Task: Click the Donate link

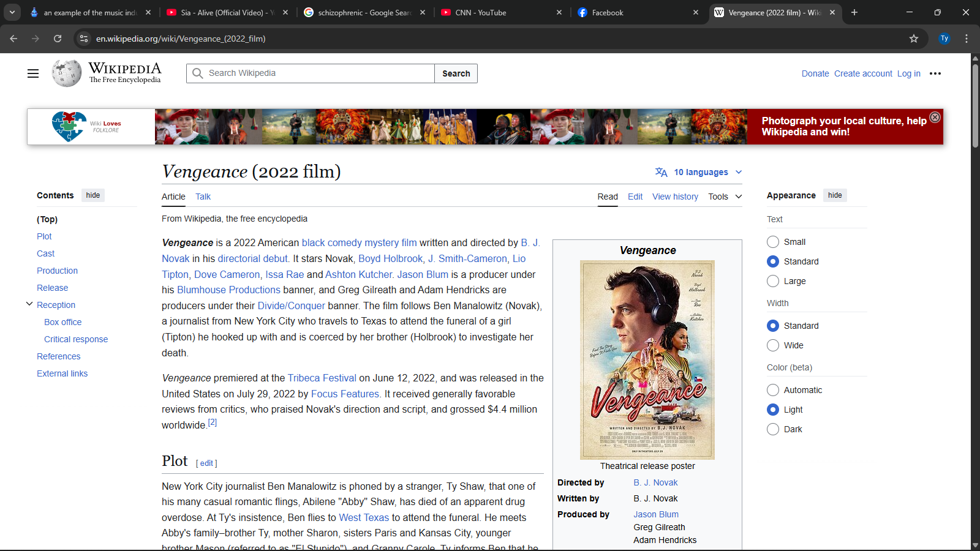Action: click(x=815, y=73)
